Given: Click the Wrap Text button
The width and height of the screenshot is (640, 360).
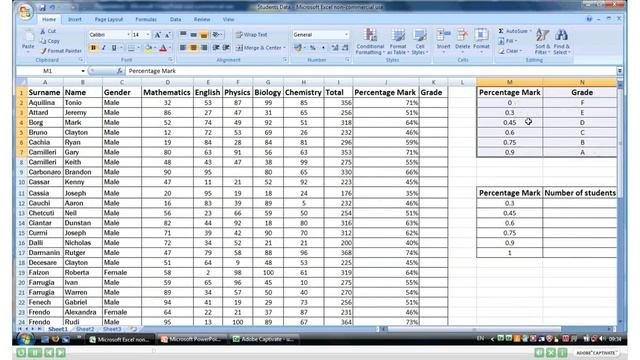Looking at the screenshot, I should (x=251, y=35).
